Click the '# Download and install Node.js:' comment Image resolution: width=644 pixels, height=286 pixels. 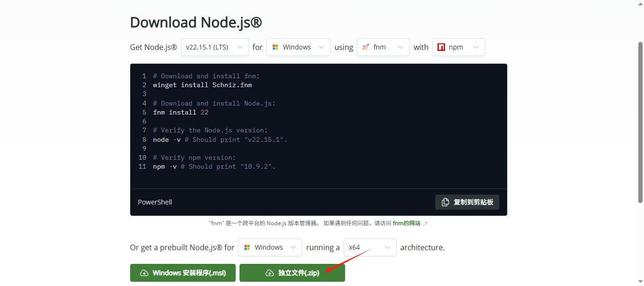point(214,103)
